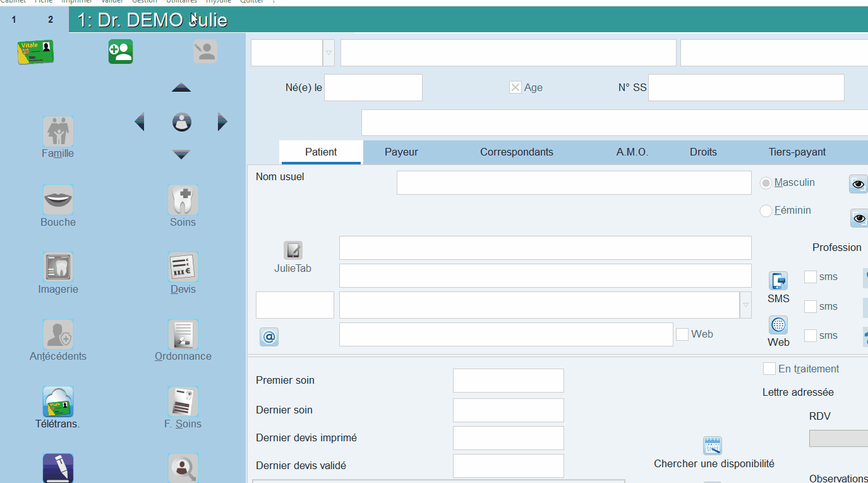The height and width of the screenshot is (483, 868).
Task: Enable the En traitement checkbox
Action: tap(769, 369)
